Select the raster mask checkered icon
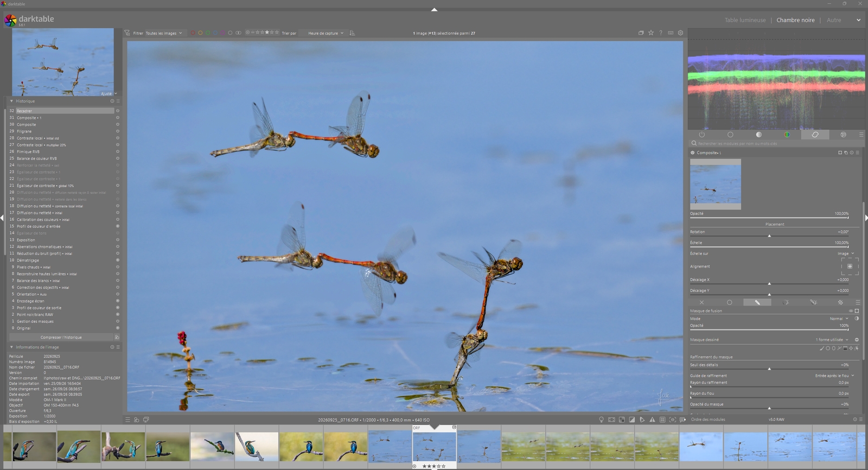The height and width of the screenshot is (470, 868). [840, 302]
